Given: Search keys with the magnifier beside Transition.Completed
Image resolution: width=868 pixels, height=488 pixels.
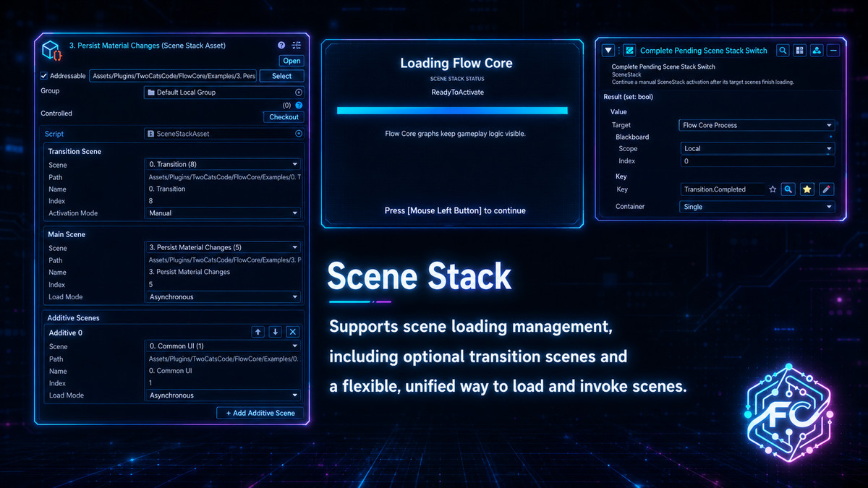Looking at the screenshot, I should (788, 189).
